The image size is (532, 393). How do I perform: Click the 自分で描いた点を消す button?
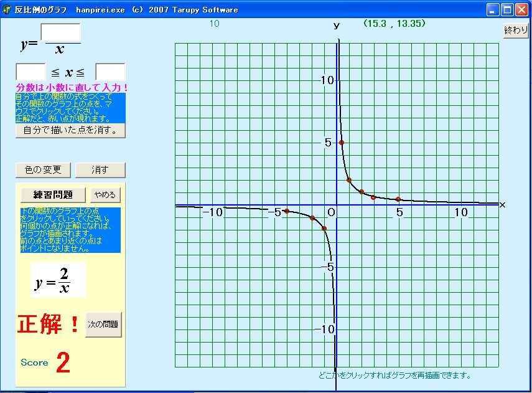click(x=70, y=130)
